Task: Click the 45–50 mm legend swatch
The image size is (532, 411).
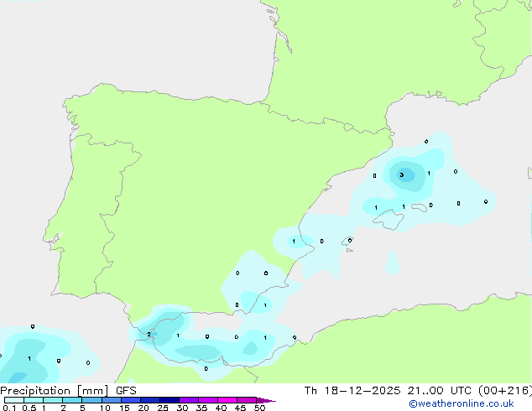Action: (x=247, y=400)
